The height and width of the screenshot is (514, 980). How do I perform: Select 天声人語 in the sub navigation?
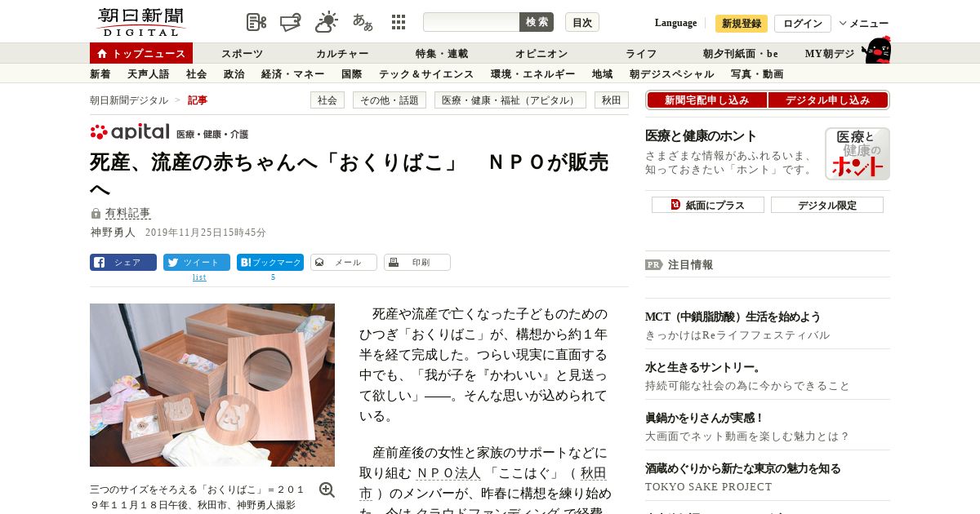149,73
